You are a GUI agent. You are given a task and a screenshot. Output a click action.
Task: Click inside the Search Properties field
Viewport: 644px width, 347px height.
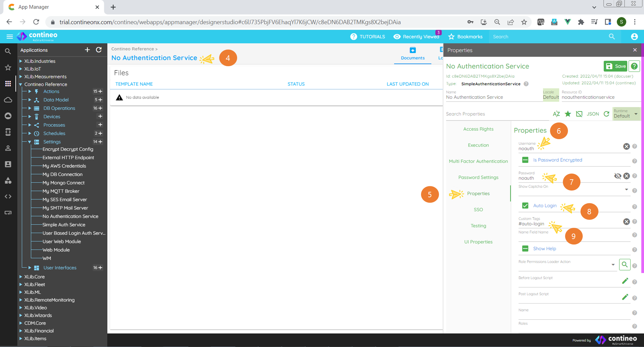click(481, 114)
